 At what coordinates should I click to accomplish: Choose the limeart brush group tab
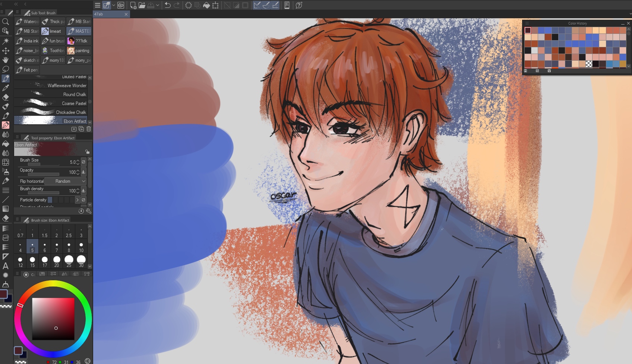53,31
